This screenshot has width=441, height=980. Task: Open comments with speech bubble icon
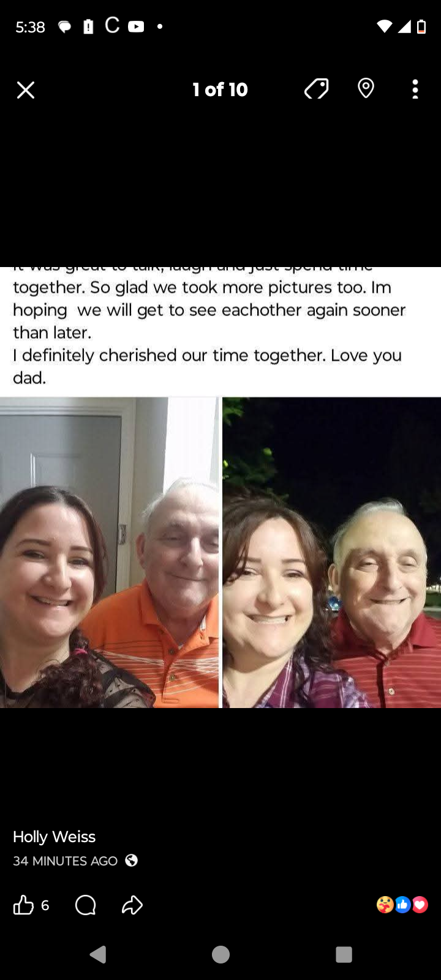pos(86,905)
